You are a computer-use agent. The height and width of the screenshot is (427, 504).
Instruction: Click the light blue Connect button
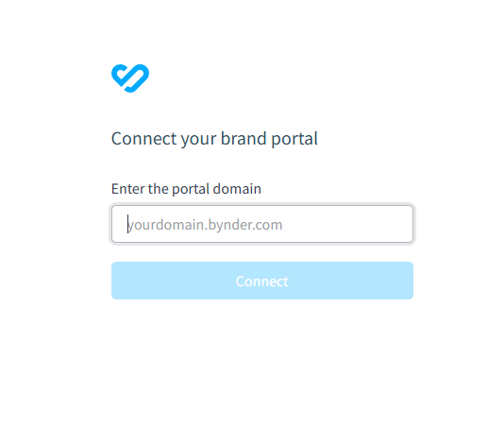tap(262, 281)
